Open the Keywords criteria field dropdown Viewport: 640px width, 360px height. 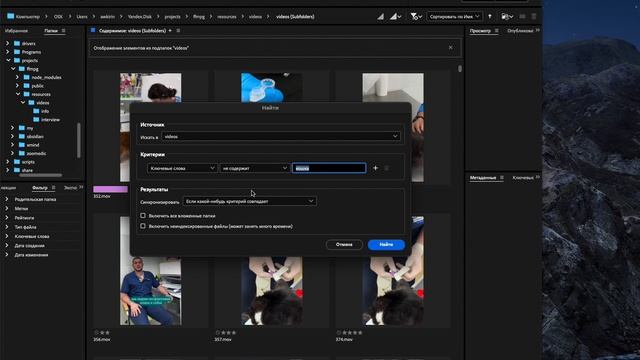point(182,168)
